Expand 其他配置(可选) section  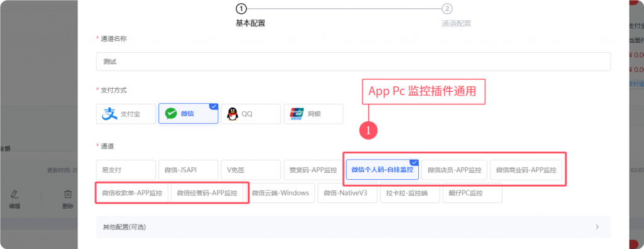(353, 227)
